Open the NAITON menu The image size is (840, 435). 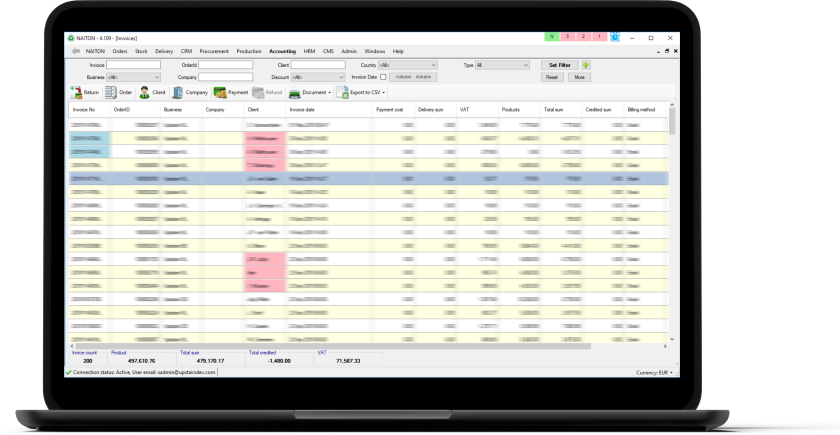coord(95,51)
